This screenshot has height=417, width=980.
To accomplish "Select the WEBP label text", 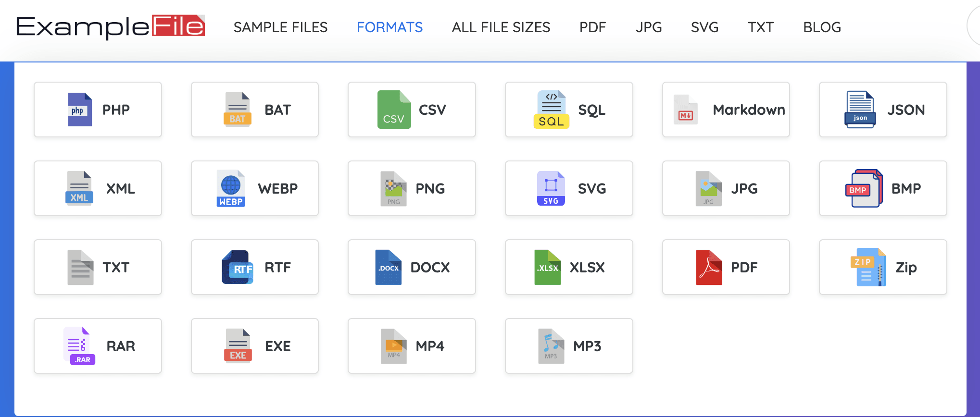I will click(278, 188).
